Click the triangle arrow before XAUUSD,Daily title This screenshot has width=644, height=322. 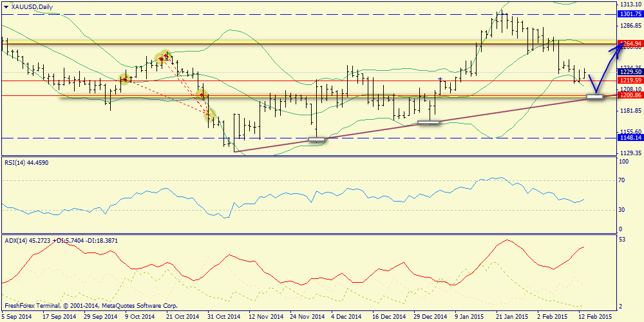[x=5, y=6]
